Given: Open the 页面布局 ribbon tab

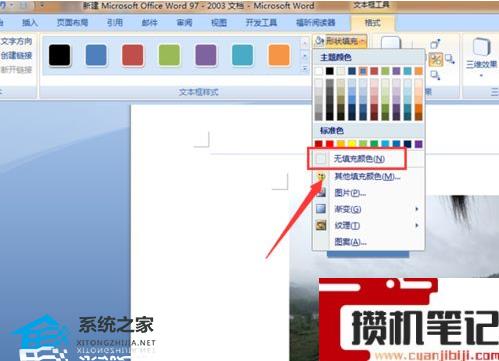Looking at the screenshot, I should 72,23.
